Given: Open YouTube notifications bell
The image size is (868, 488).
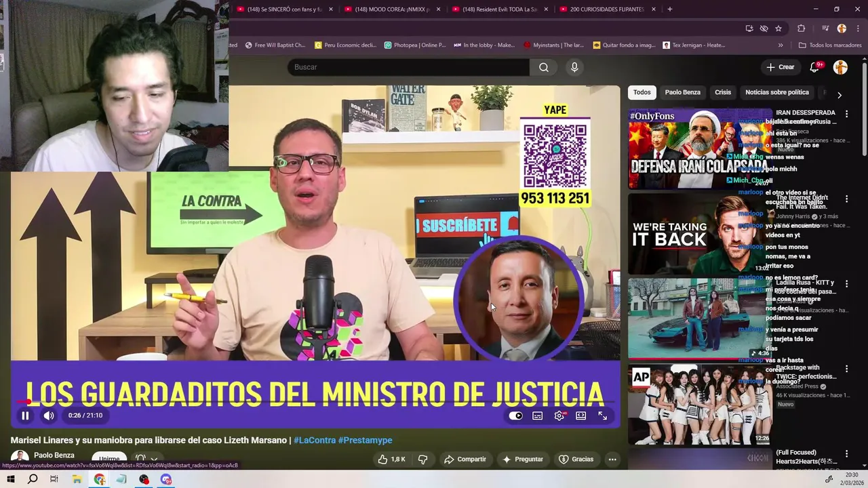Looking at the screenshot, I should (x=815, y=67).
